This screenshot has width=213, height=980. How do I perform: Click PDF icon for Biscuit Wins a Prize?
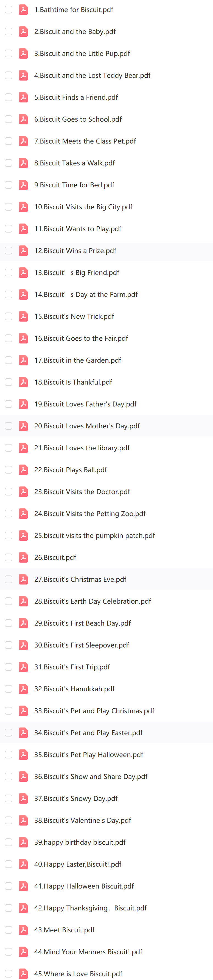(x=23, y=251)
